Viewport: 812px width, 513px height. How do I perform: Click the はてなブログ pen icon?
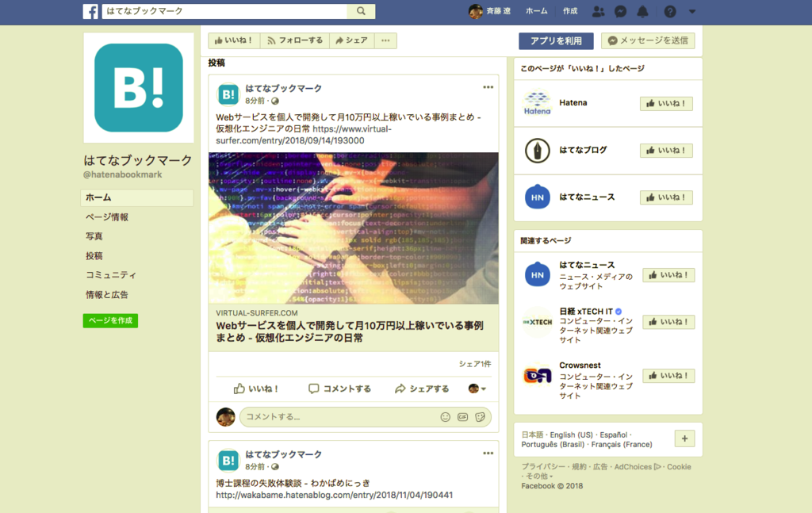pos(537,151)
